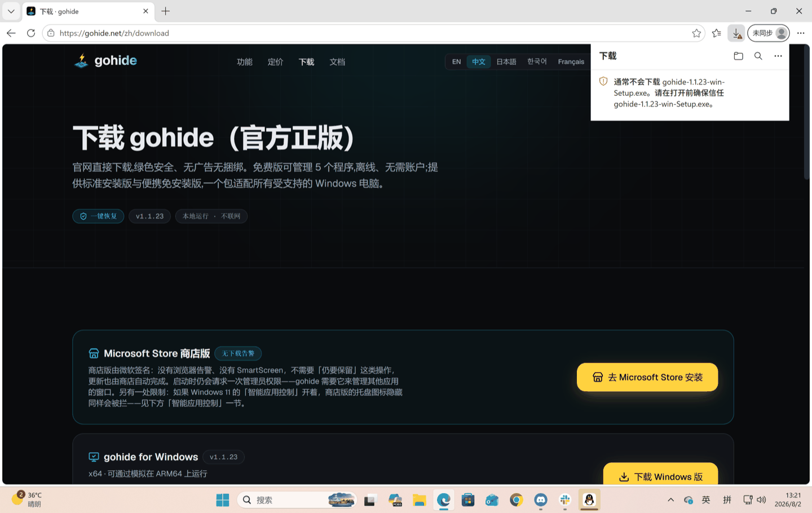Click the 本地运行 · 不联网 badge

(211, 216)
